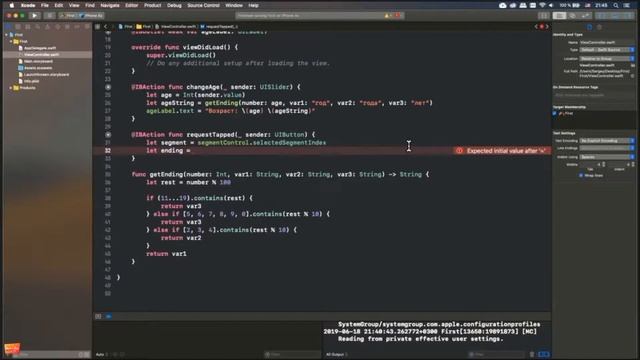Viewport: 640px width, 360px height.
Task: Clear the console with trash icon
Action: 532,354
